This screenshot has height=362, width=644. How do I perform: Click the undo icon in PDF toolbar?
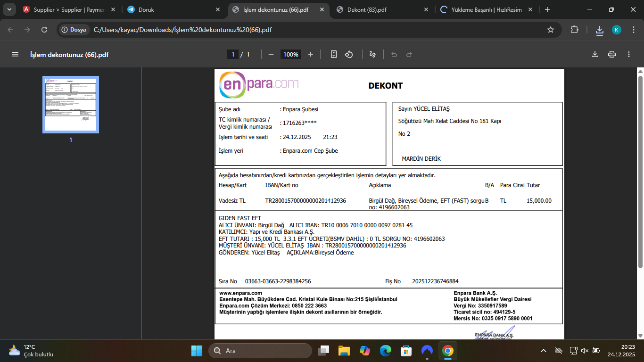394,54
